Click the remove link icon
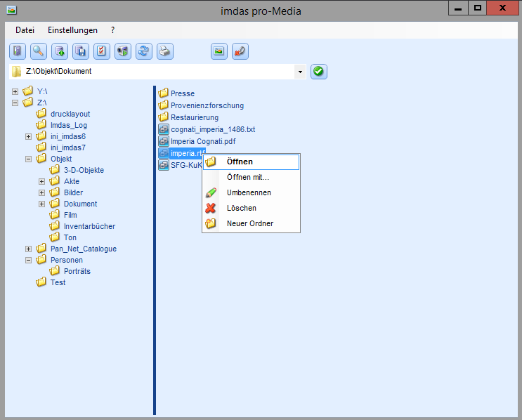This screenshot has height=420, width=522. (x=240, y=51)
